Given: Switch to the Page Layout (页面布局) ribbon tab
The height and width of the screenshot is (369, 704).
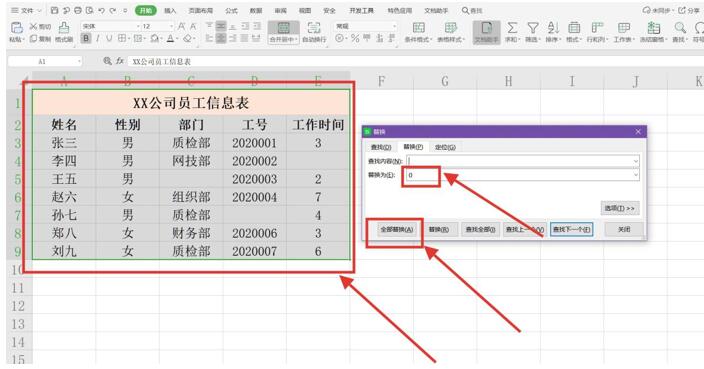Looking at the screenshot, I should click(x=201, y=10).
